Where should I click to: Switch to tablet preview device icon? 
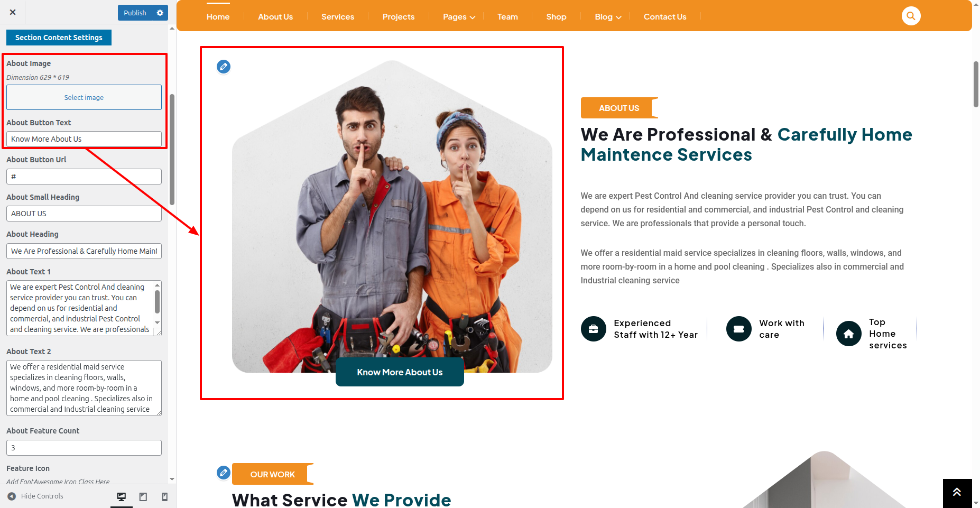[143, 496]
